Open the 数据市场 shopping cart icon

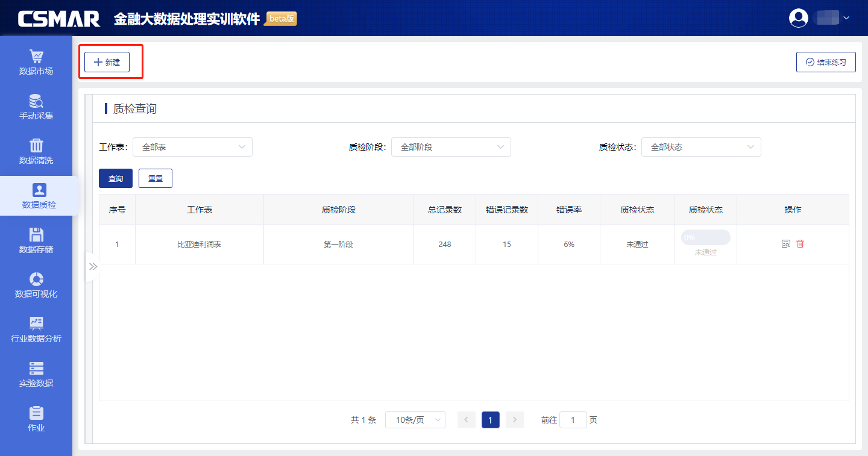click(36, 57)
